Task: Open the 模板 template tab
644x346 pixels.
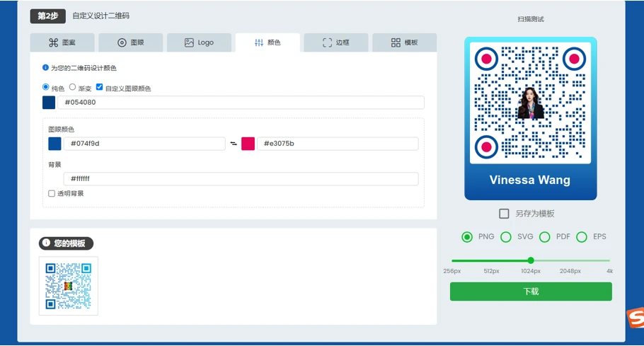Action: [x=405, y=42]
